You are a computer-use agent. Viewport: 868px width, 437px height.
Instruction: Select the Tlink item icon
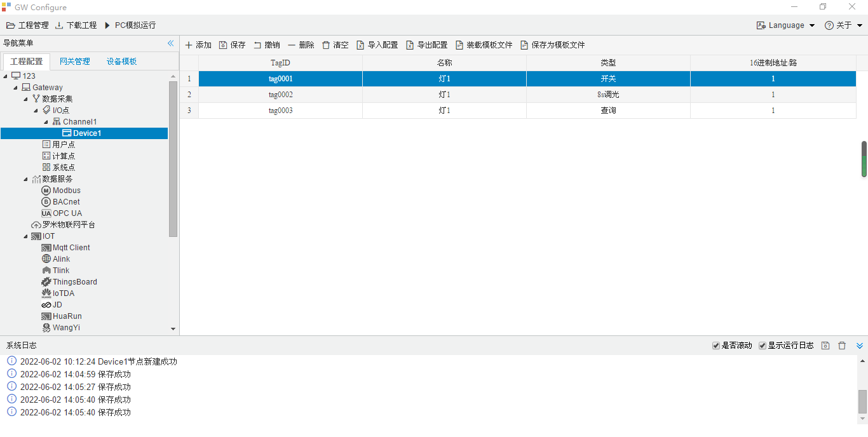pyautogui.click(x=46, y=271)
